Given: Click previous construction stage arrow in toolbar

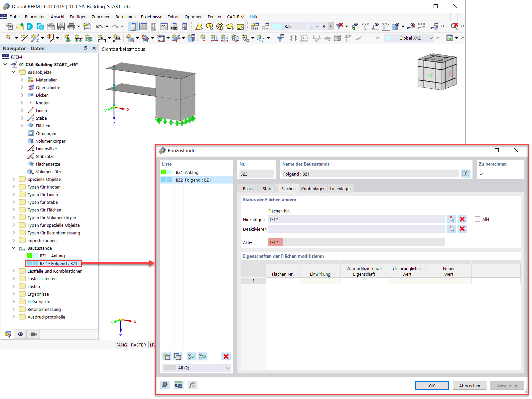Looking at the screenshot, I should tap(324, 26).
